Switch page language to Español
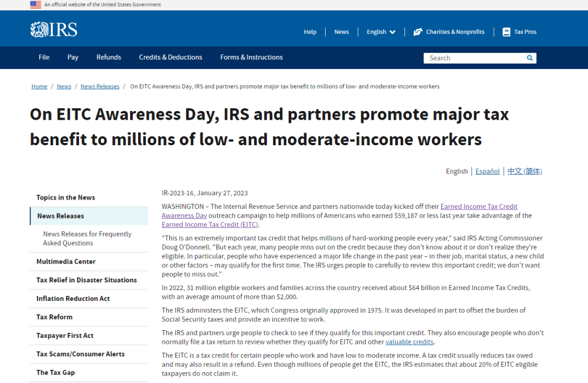The width and height of the screenshot is (588, 383). 487,171
